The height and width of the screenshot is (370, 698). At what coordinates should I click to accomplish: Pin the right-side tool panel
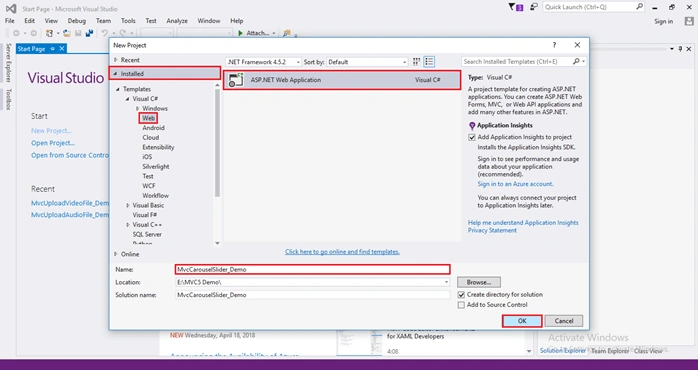[680, 49]
